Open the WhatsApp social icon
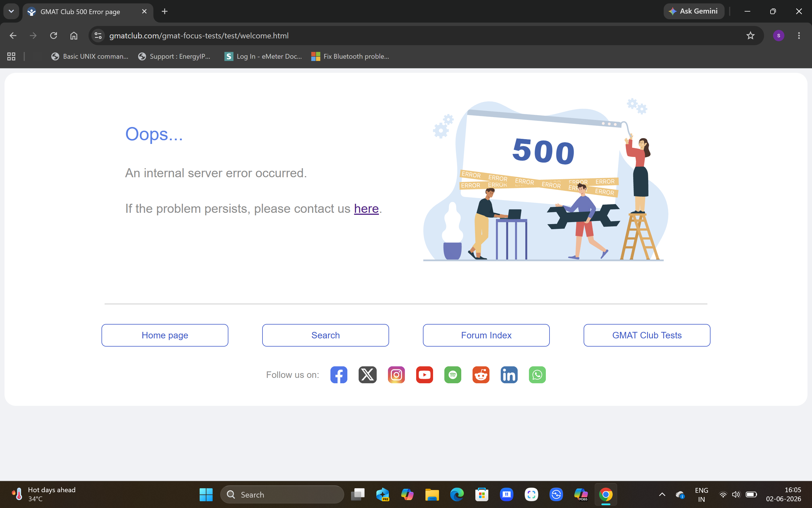 pos(537,375)
